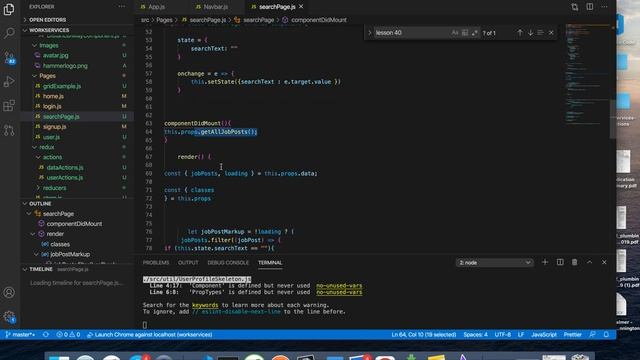Viewport: 640px width, 360px height.
Task: Change encoding via UTF-8 status item
Action: coord(503,335)
